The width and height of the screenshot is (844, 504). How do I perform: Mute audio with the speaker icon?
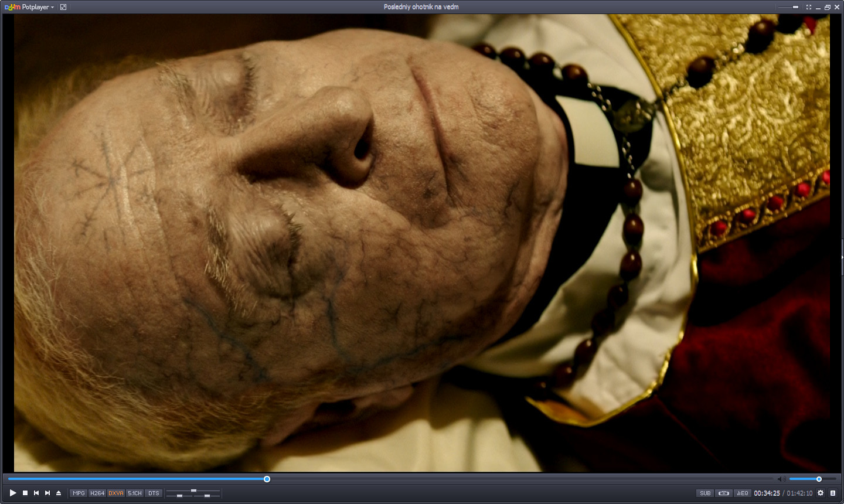781,479
